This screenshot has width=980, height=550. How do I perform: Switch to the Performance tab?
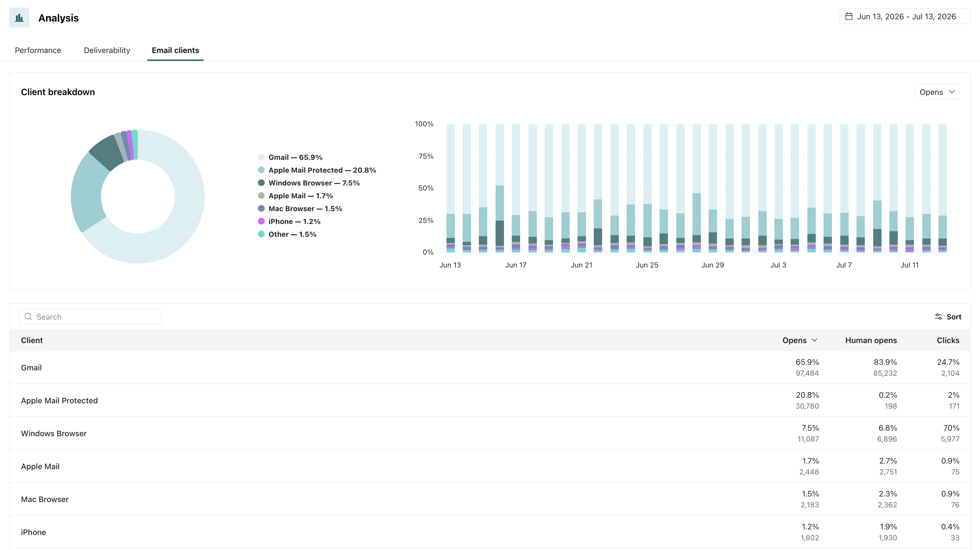pos(38,50)
